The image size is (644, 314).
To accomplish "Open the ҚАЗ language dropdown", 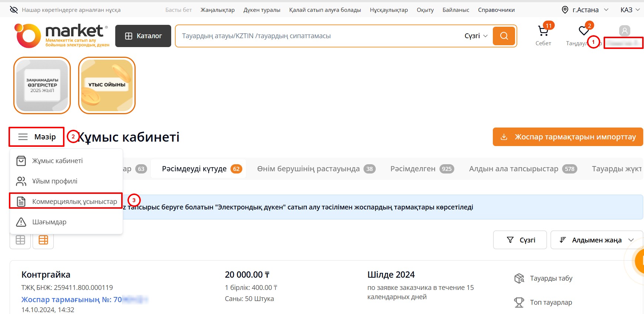I will click(x=630, y=10).
